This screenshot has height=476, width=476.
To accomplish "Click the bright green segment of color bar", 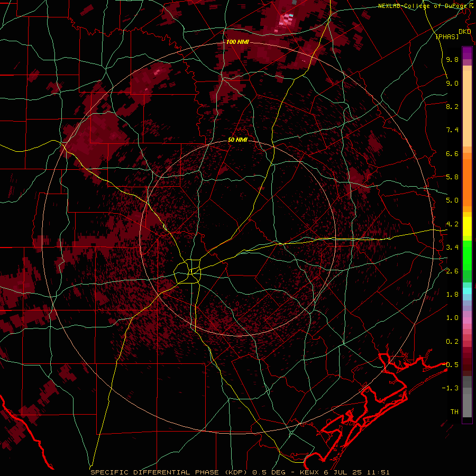I will (x=467, y=255).
